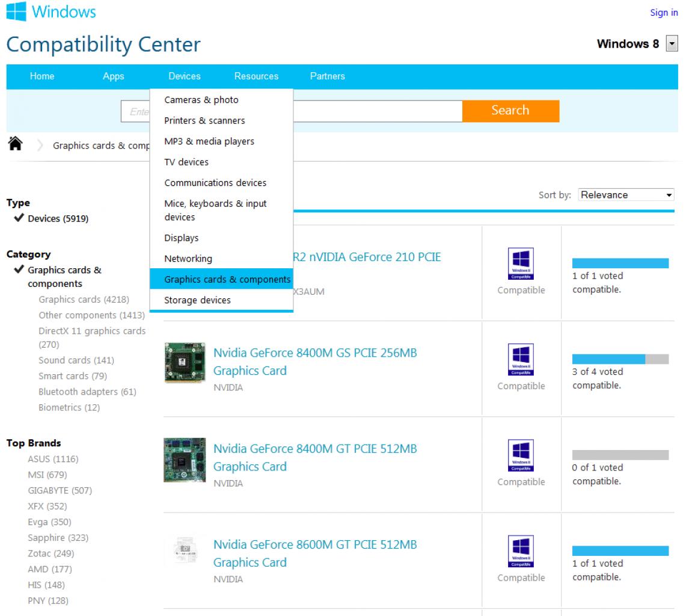The height and width of the screenshot is (616, 686).
Task: Filter by Sound cards (141)
Action: tap(76, 360)
